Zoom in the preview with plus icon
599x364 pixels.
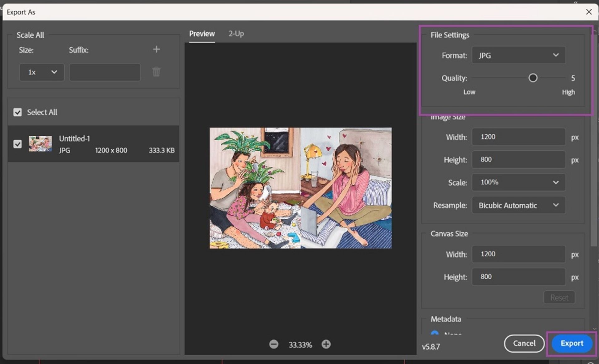326,344
